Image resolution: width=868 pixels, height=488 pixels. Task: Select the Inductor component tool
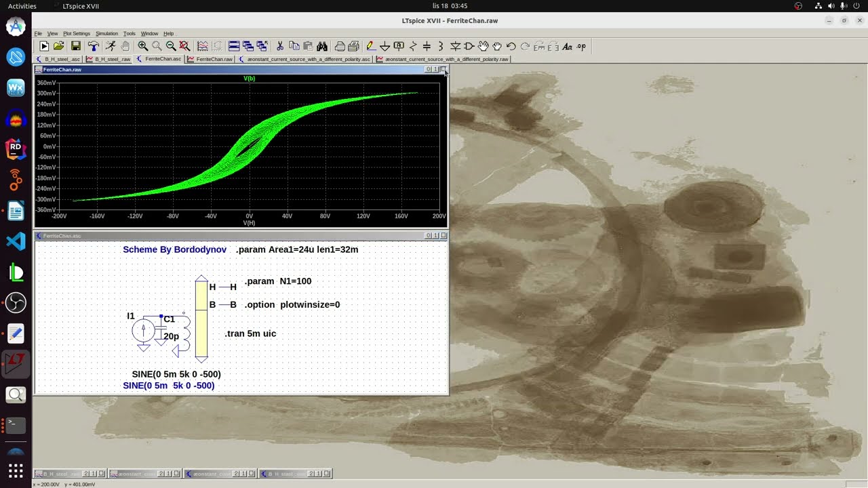coord(441,46)
